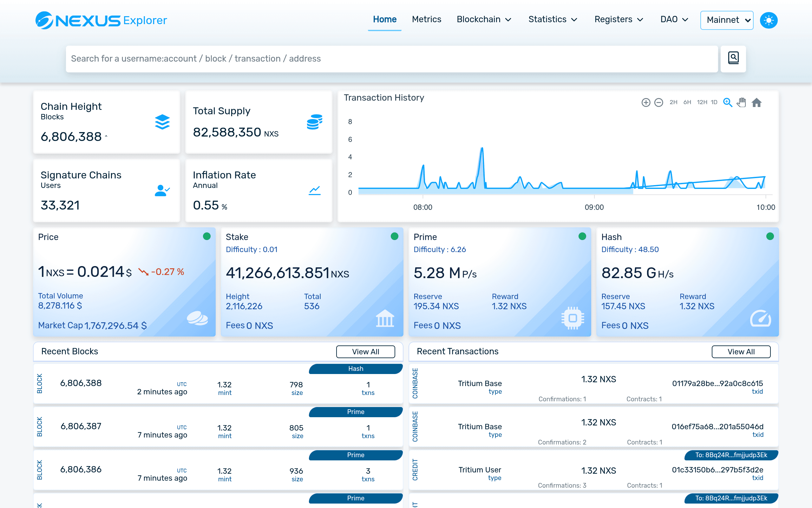Select the 1D chart range
Viewport: 812px width, 508px height.
[x=714, y=102]
